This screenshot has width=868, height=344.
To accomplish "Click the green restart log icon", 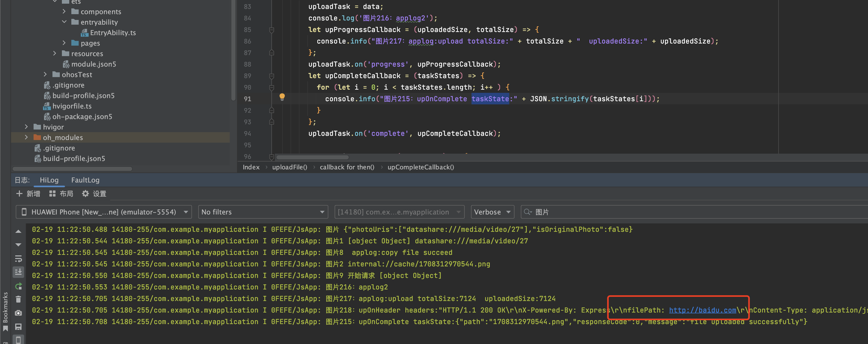I will click(19, 286).
